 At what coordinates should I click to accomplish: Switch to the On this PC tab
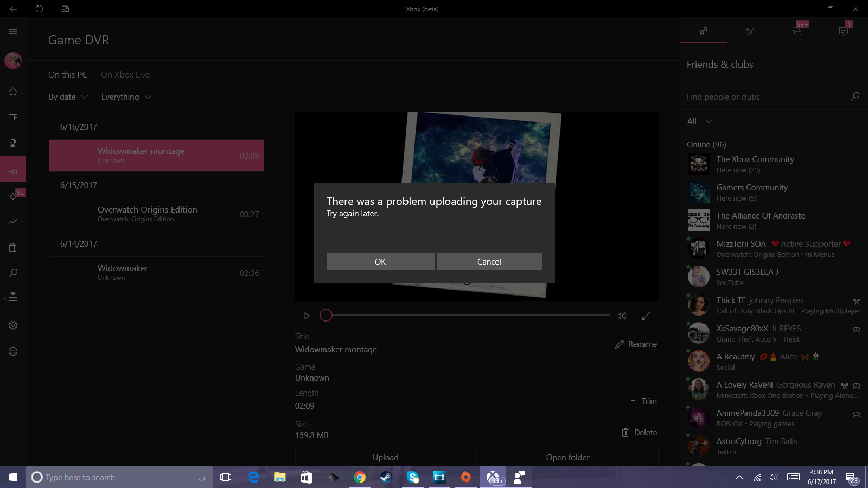[68, 75]
